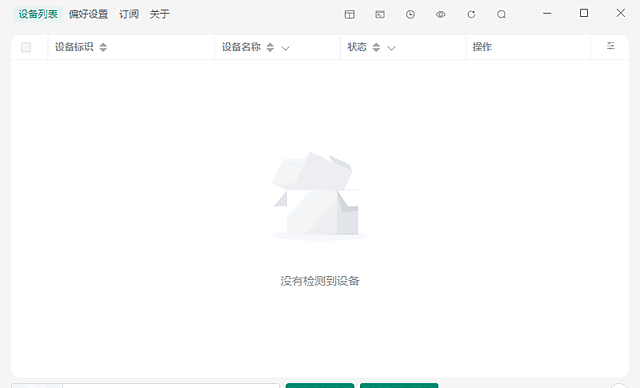Open 订阅 tab
Image resolution: width=640 pixels, height=388 pixels.
[129, 14]
